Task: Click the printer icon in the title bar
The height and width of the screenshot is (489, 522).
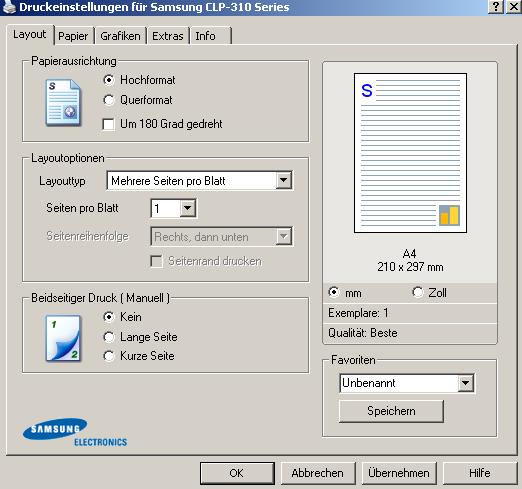Action: click(x=9, y=7)
